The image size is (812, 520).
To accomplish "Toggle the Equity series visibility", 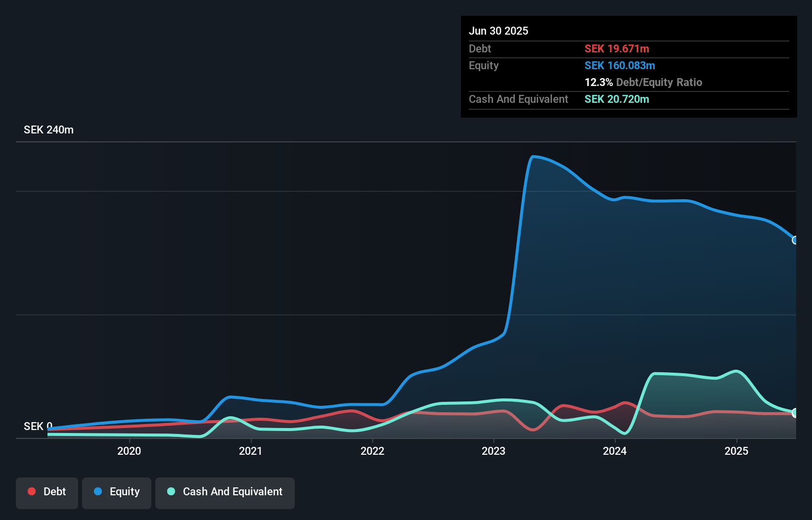I will (x=116, y=491).
